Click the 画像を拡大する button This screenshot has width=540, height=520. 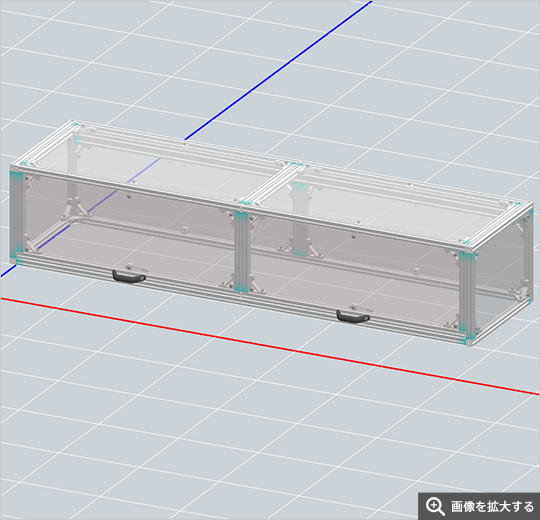479,506
